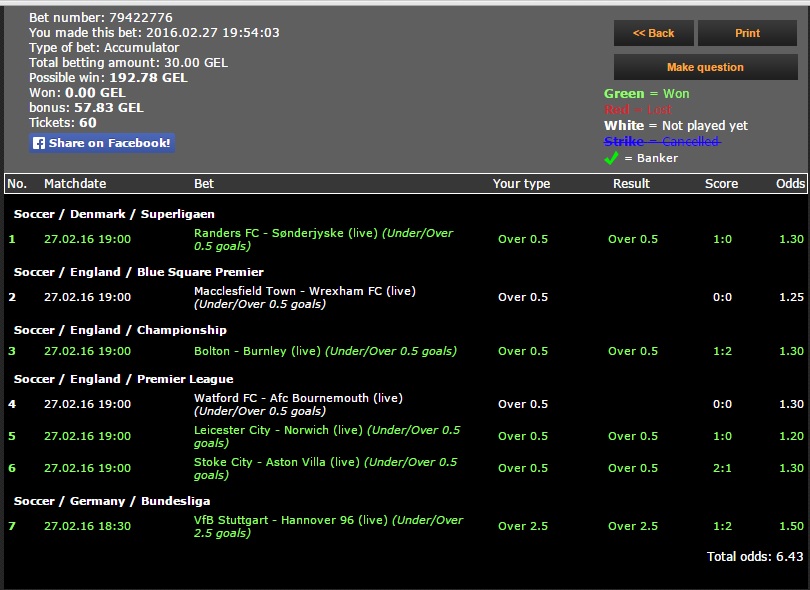Viewport: 810px width, 590px height.
Task: Click Soccer / England / Championship heading
Action: [120, 330]
